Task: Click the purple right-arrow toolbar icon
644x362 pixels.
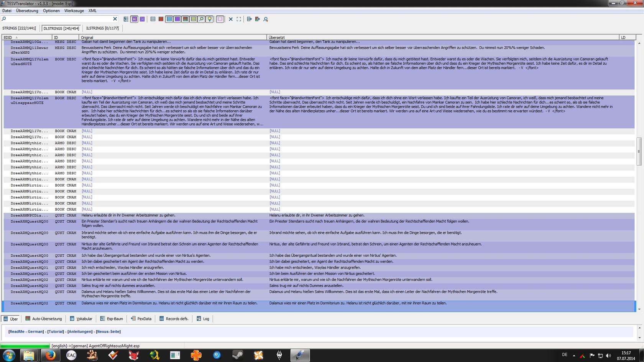Action: (142, 19)
